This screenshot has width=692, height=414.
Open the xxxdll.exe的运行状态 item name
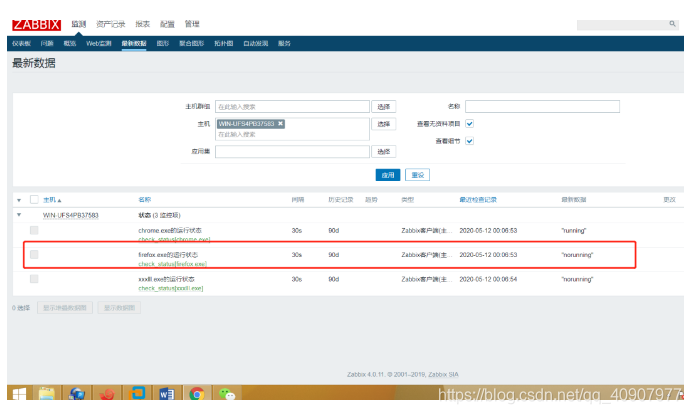[166, 279]
